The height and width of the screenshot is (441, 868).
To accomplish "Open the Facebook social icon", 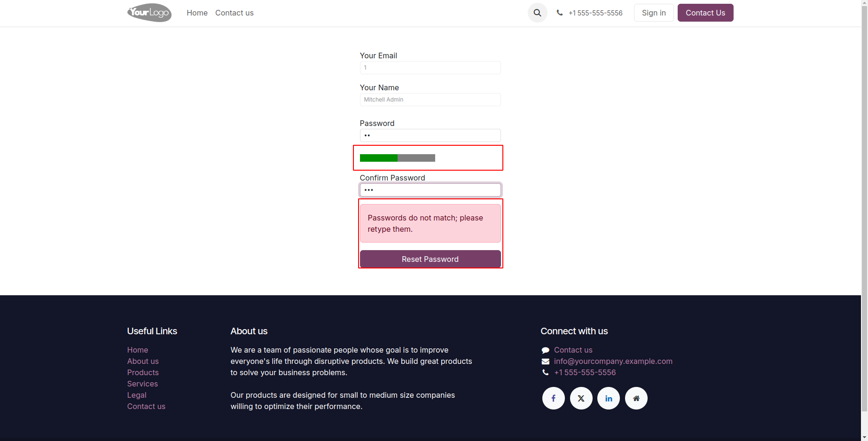I will (x=553, y=398).
